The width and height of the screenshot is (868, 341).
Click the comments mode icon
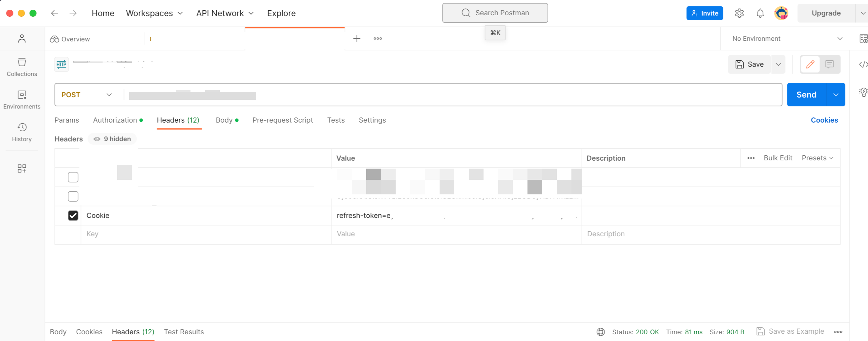tap(829, 64)
